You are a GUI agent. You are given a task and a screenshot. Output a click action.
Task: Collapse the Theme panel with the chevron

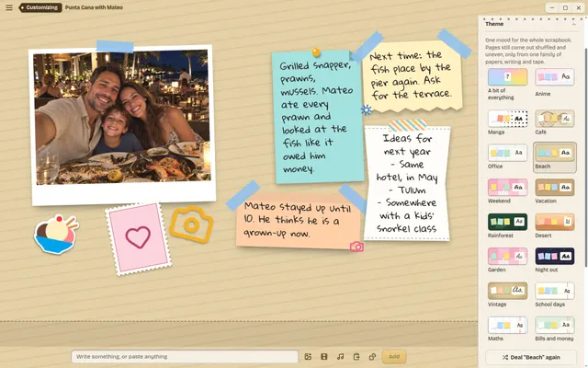573,24
